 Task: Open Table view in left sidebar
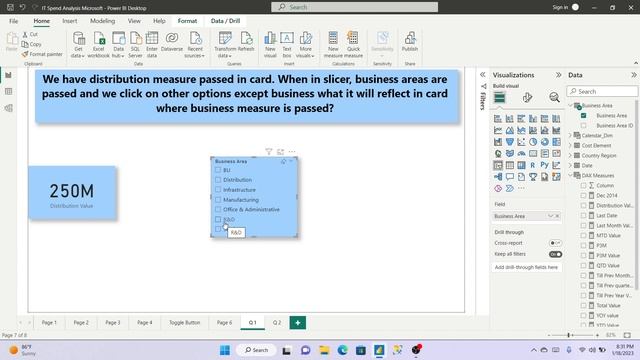[9, 92]
